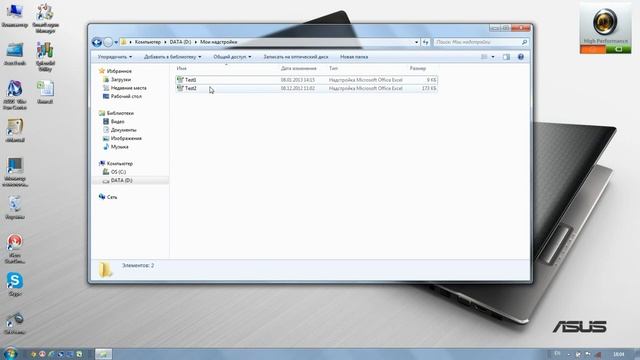640x360 pixels.
Task: Open the address bar history dropdown arrow
Action: (416, 42)
